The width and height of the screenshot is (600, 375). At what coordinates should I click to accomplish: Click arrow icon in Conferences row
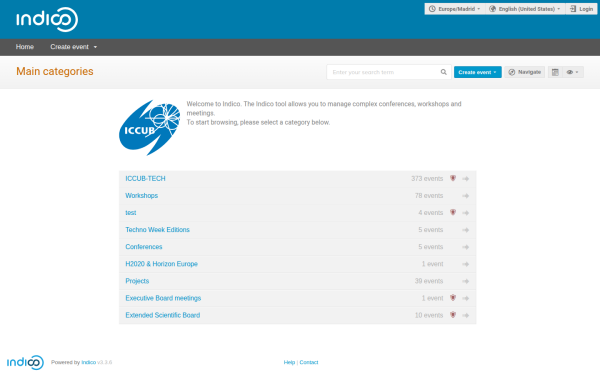pyautogui.click(x=466, y=247)
